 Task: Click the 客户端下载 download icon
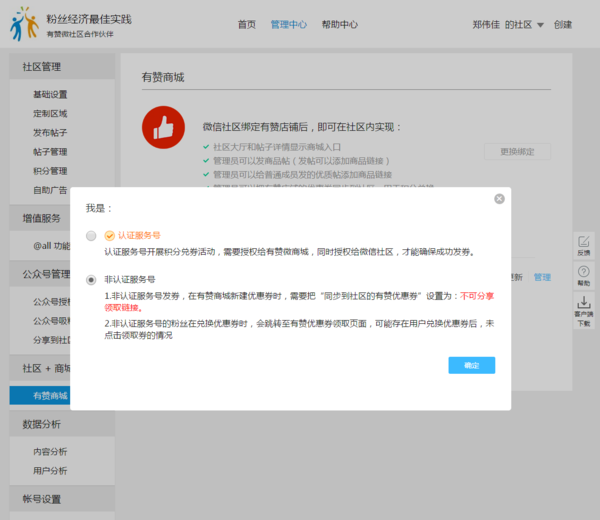(584, 311)
